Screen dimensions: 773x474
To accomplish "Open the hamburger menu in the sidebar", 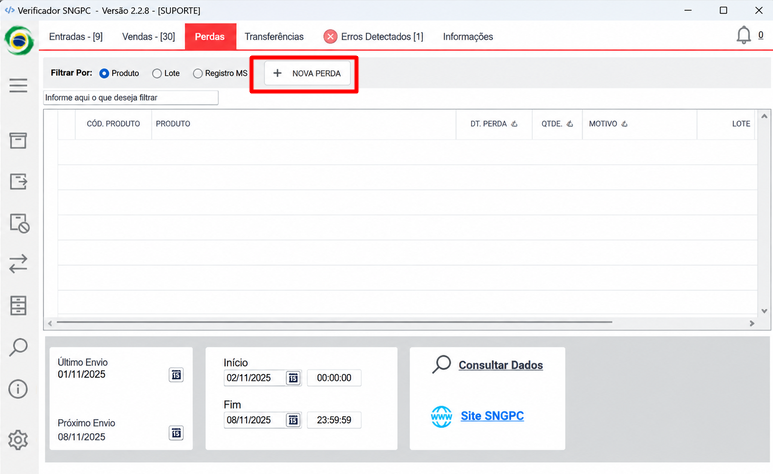I will pyautogui.click(x=18, y=85).
